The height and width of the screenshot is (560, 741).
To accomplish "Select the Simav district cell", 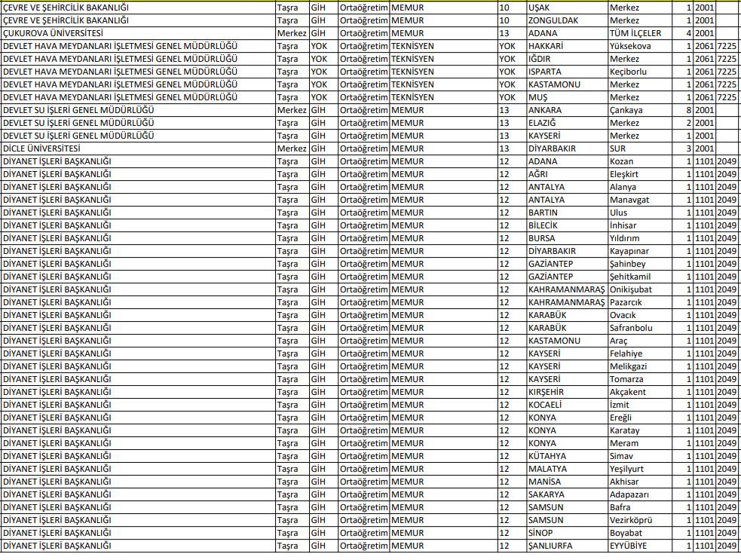I will (x=640, y=456).
